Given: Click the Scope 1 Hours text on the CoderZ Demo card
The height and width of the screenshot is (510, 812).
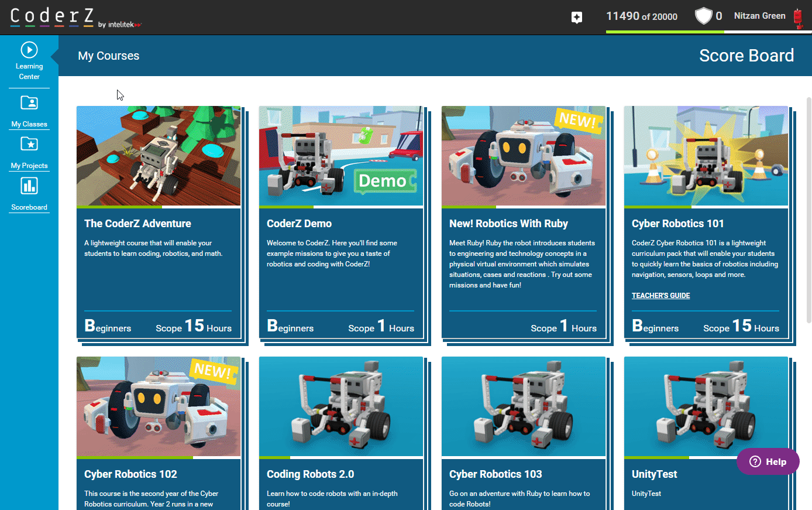Looking at the screenshot, I should (381, 326).
